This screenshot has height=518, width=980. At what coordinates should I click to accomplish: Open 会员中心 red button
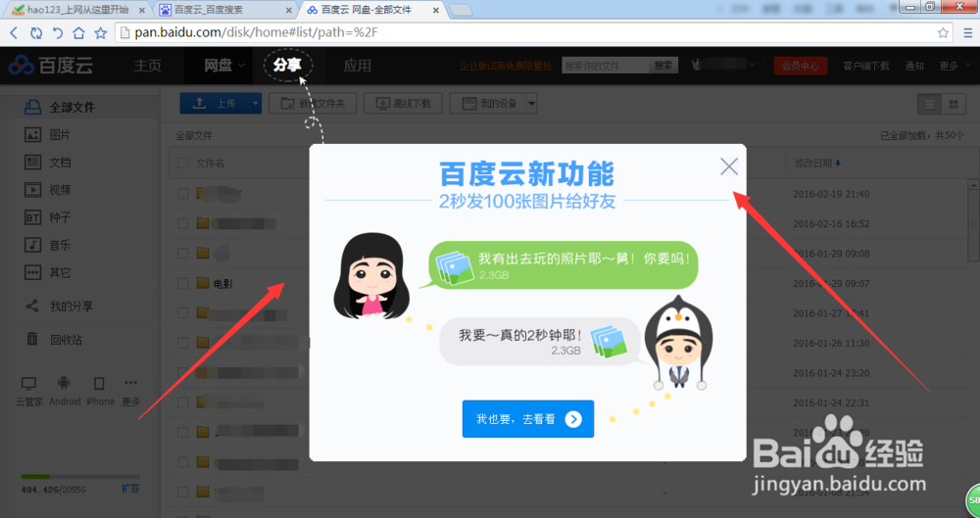point(801,66)
